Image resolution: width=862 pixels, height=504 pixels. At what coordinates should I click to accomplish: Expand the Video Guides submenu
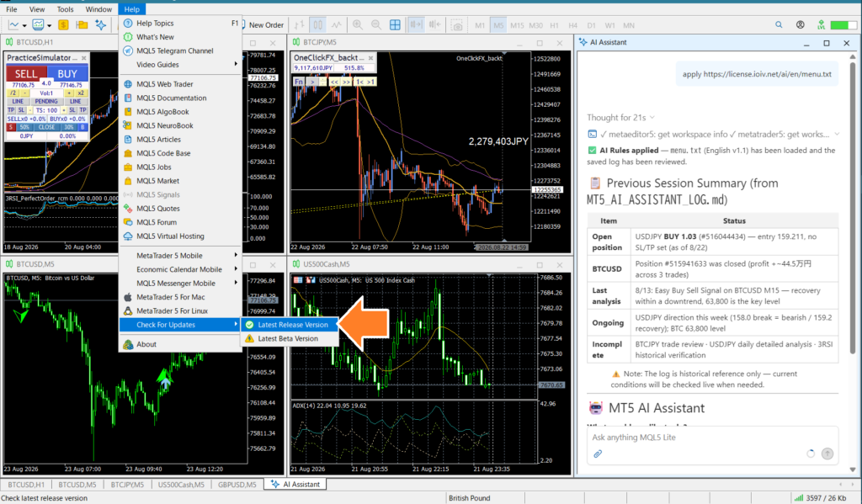point(180,64)
